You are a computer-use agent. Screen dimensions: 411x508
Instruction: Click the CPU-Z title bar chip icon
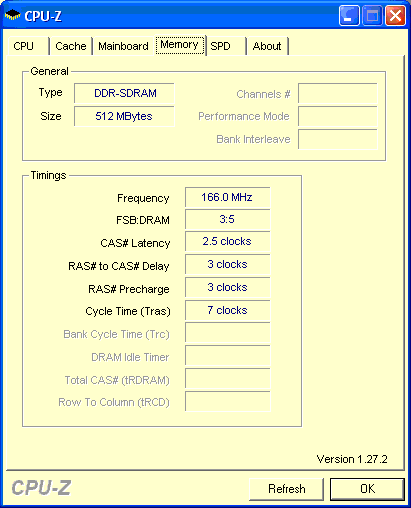pos(13,15)
